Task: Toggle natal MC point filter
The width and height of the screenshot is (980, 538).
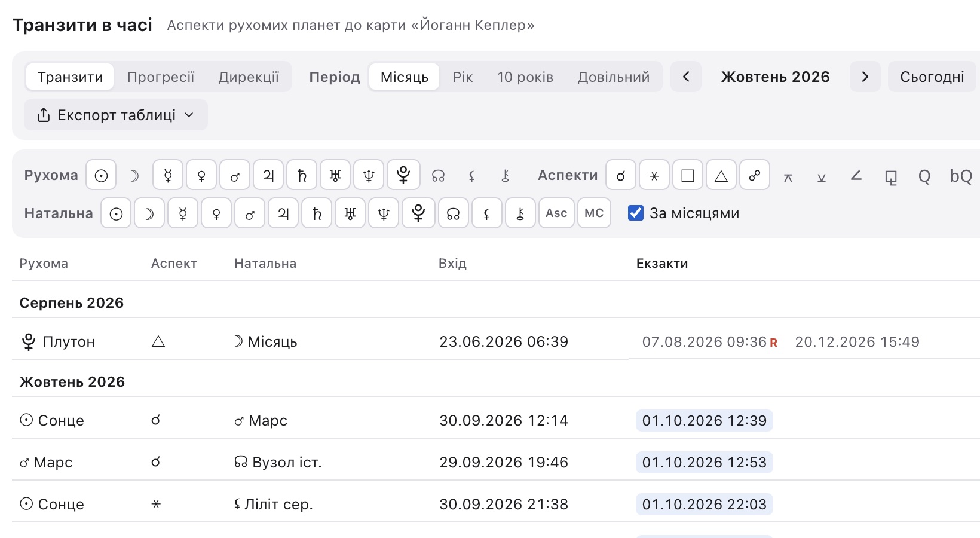Action: pos(594,213)
